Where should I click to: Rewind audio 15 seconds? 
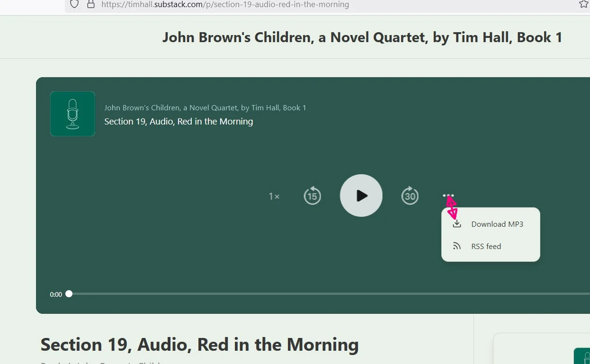click(x=312, y=196)
